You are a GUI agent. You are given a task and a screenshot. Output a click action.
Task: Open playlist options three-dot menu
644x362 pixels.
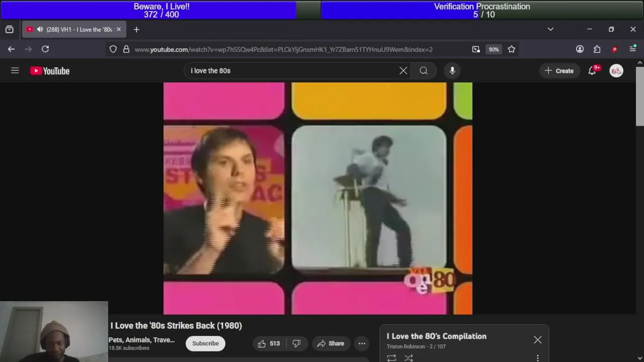[537, 358]
